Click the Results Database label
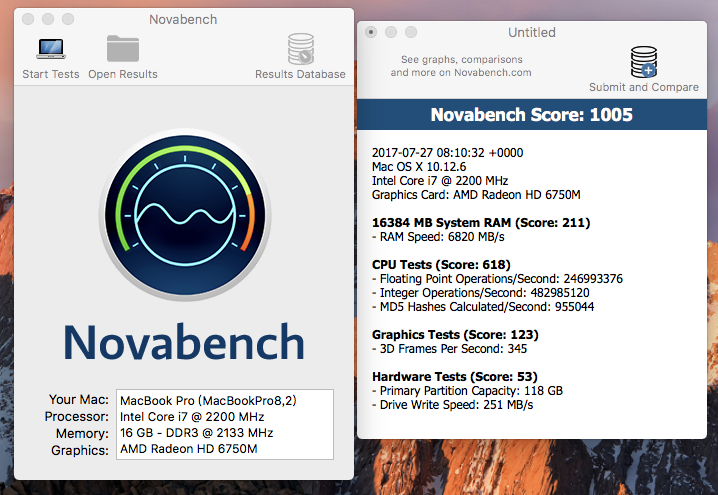 300,74
